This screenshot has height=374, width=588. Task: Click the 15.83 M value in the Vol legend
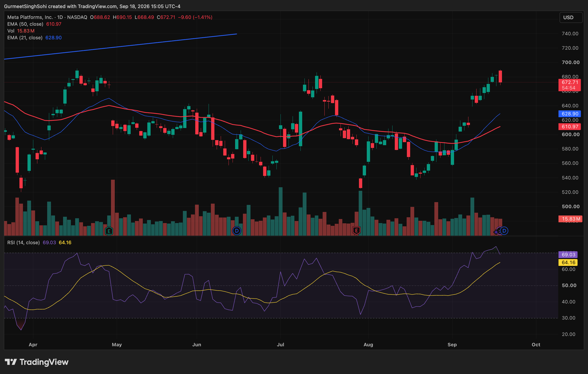coord(26,31)
